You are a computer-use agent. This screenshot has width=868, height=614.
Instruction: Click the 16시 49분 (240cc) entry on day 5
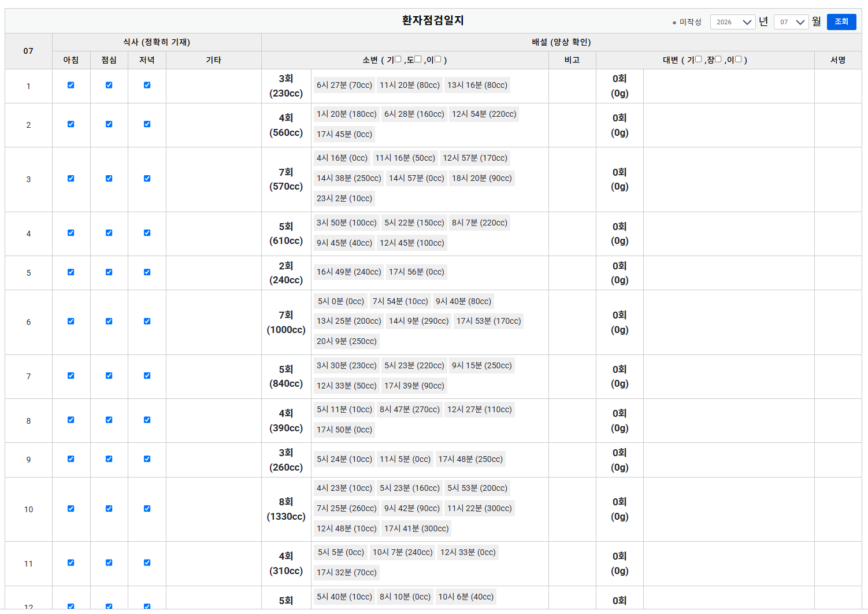click(x=349, y=272)
